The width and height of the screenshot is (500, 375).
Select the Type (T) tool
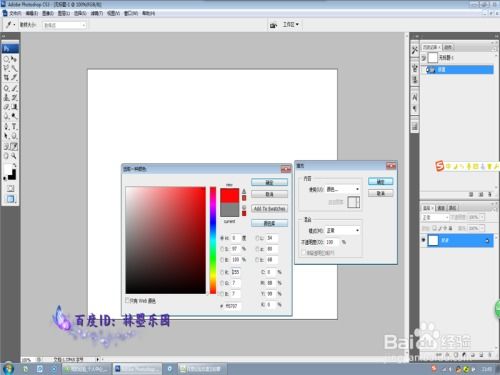click(14, 127)
